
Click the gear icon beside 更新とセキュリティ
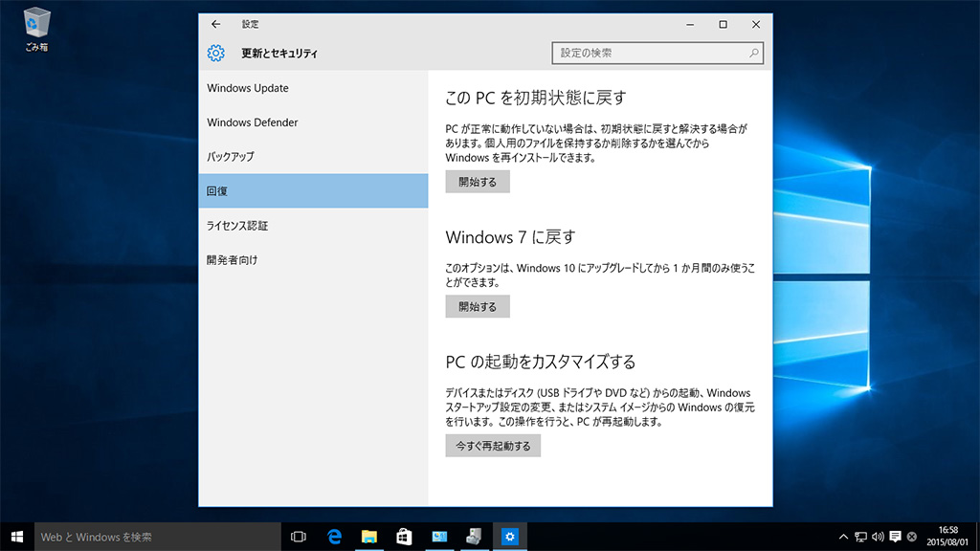point(215,54)
